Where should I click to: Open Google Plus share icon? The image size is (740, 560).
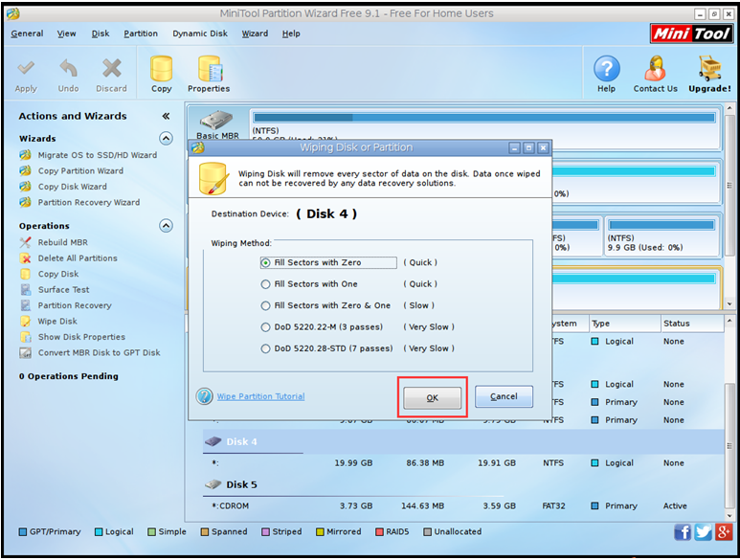click(x=724, y=532)
